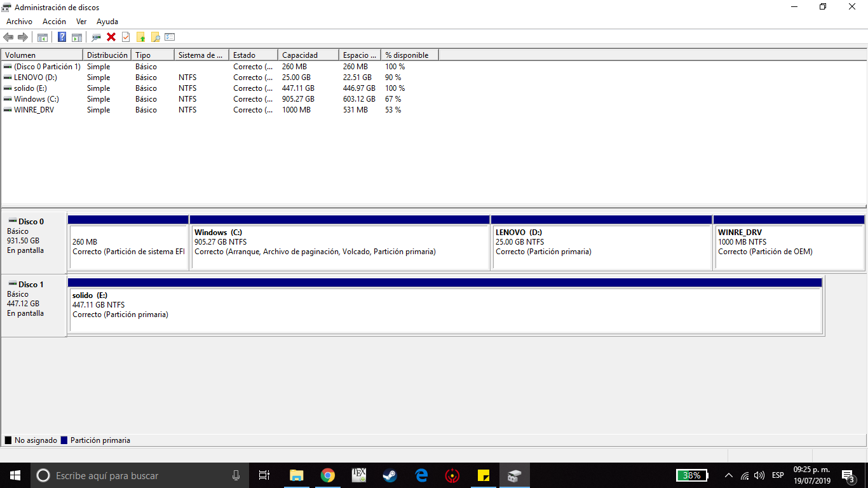The image size is (868, 488).
Task: Click the checklist view settings icon
Action: pyautogui.click(x=170, y=37)
